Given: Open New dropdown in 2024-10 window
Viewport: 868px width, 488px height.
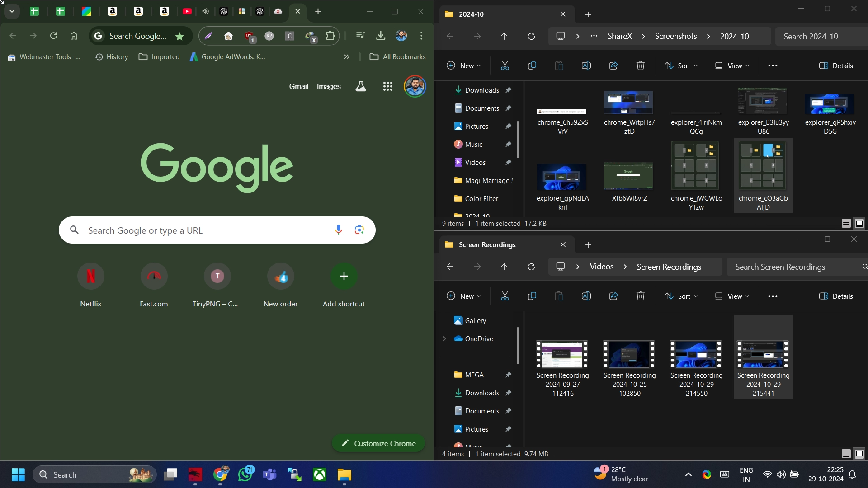Looking at the screenshot, I should (463, 66).
